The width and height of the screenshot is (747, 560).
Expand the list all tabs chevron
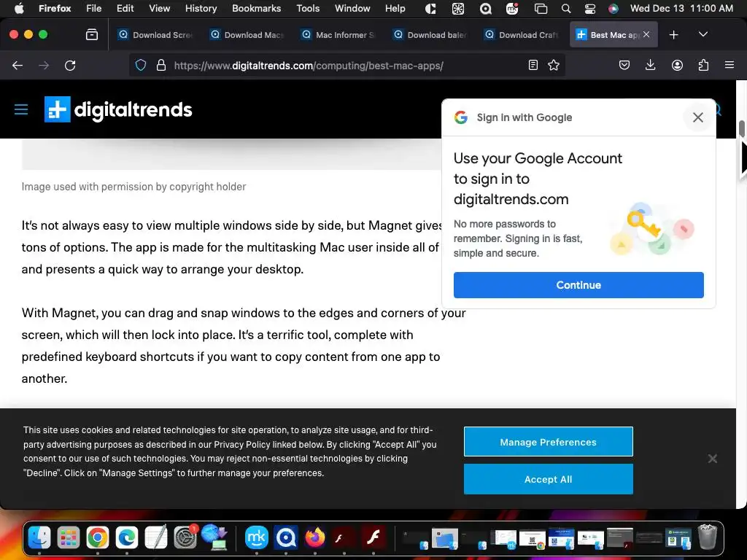(703, 34)
